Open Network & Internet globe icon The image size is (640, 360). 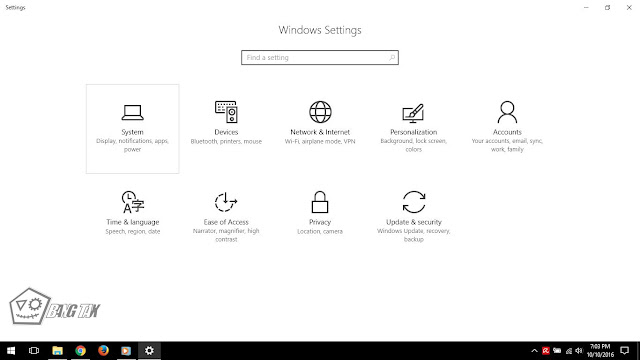pos(320,112)
